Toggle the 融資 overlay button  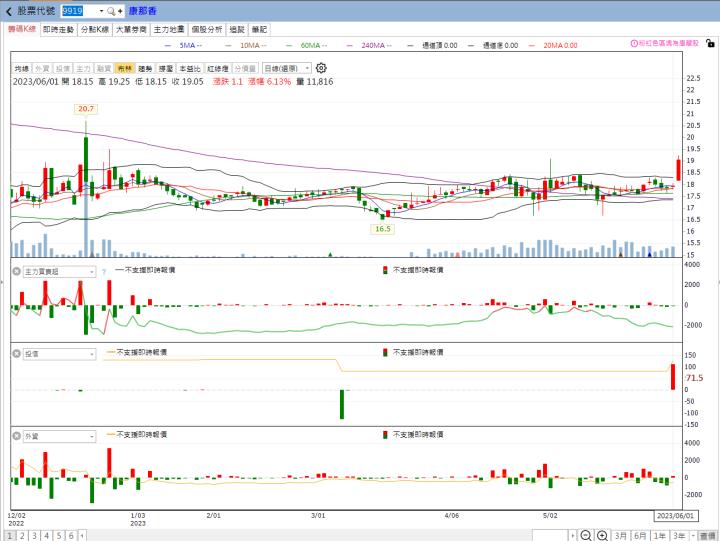tap(104, 68)
